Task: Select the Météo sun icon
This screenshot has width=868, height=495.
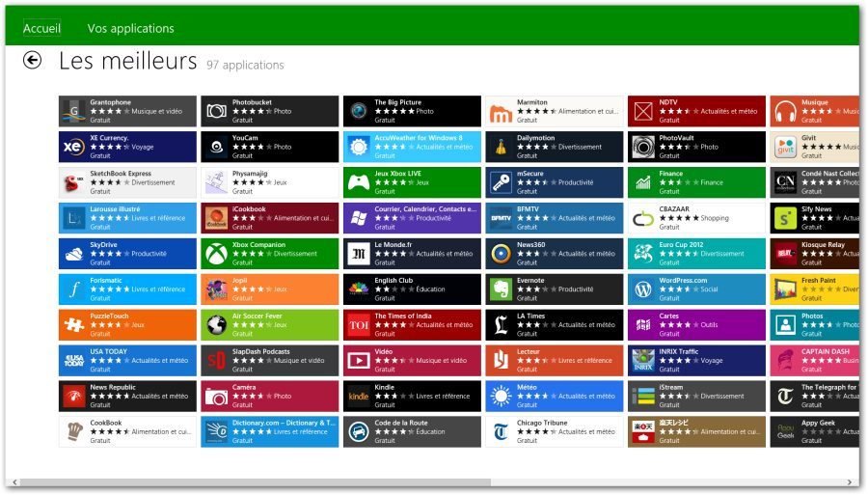Action: coord(500,397)
